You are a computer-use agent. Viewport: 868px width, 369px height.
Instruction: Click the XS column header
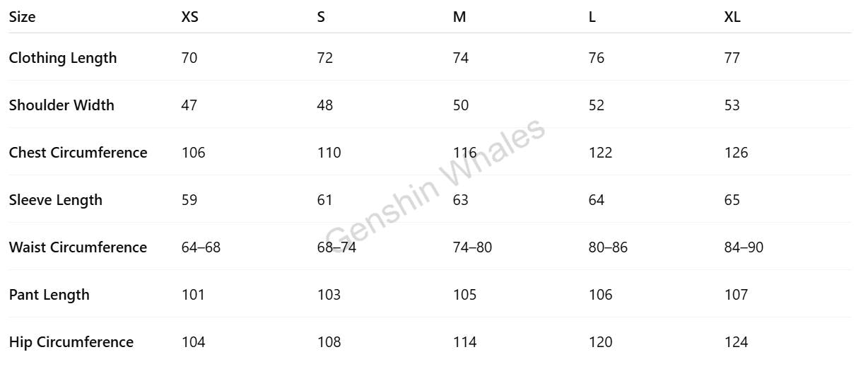point(189,17)
